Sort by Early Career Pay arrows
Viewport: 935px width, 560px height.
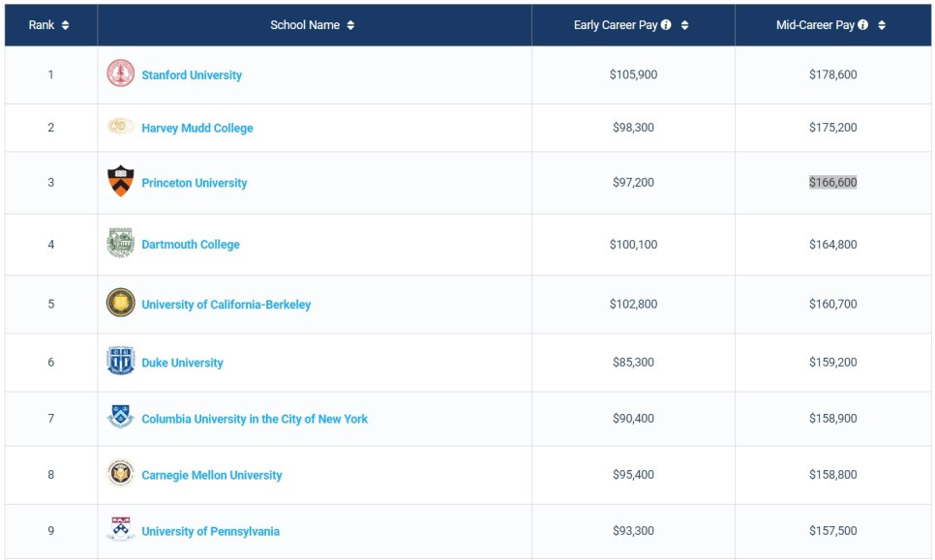(685, 25)
